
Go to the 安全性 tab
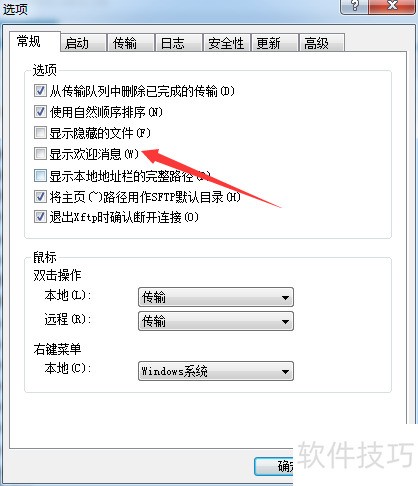tap(226, 43)
